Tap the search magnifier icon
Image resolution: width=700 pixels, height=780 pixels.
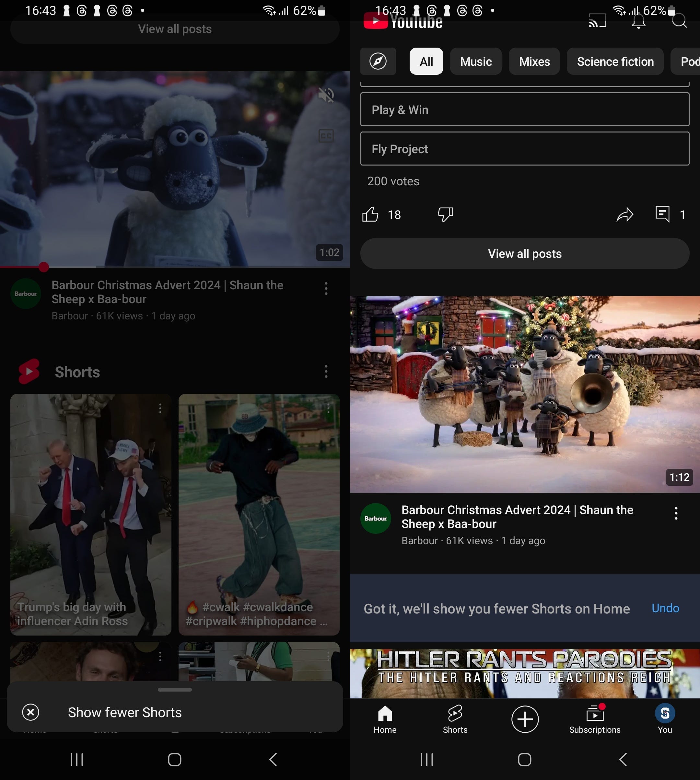[679, 20]
